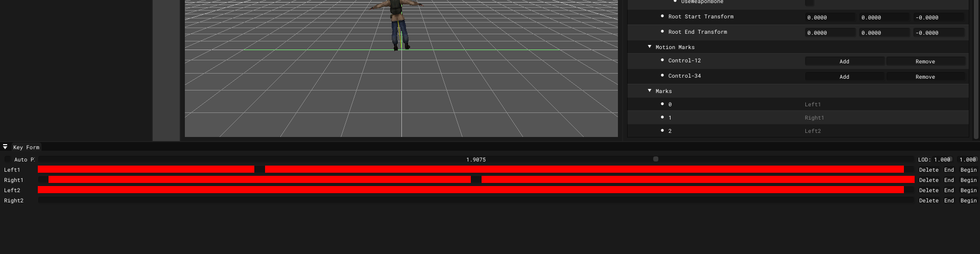
Task: Click the rightmost 1.000 field beside LOD
Action: click(x=967, y=159)
